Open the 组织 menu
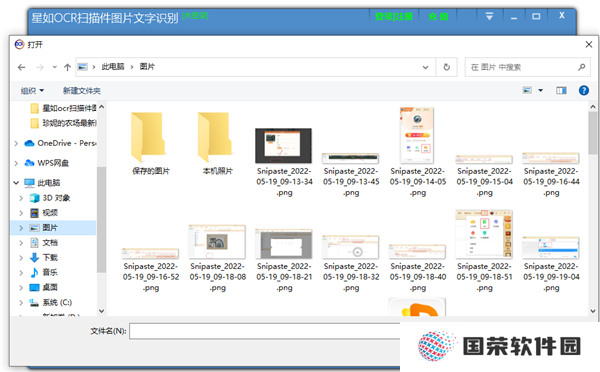 (32, 91)
